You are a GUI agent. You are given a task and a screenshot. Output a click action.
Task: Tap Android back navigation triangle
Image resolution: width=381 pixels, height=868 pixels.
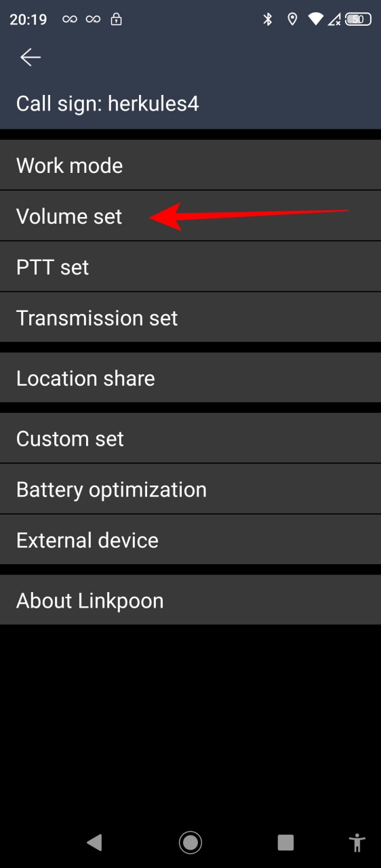pos(94,842)
